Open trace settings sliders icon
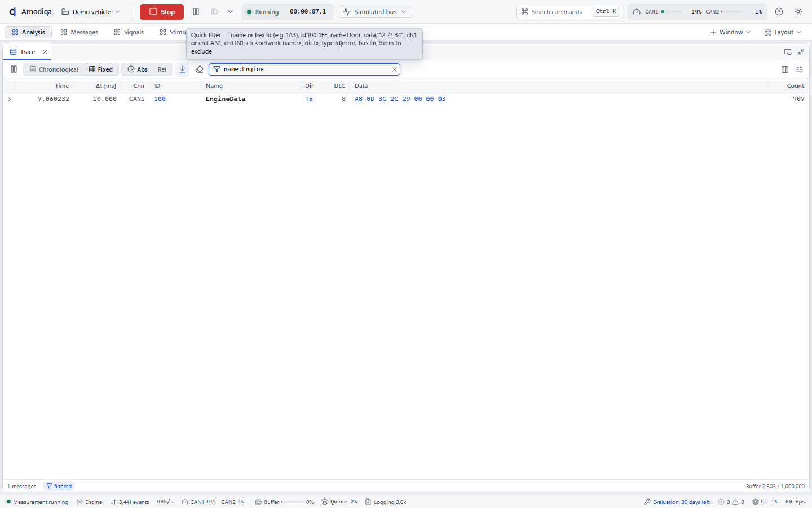812x508 pixels. coord(800,69)
